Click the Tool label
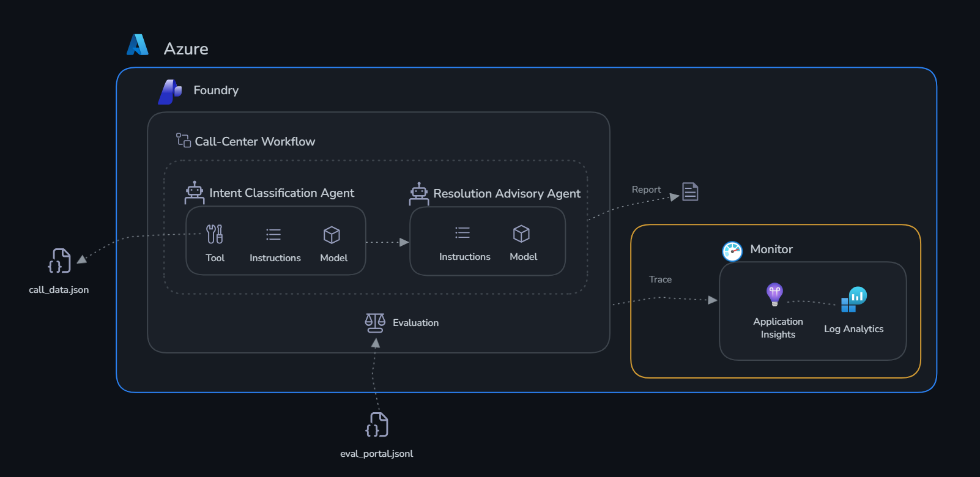Viewport: 980px width, 477px height. click(215, 258)
